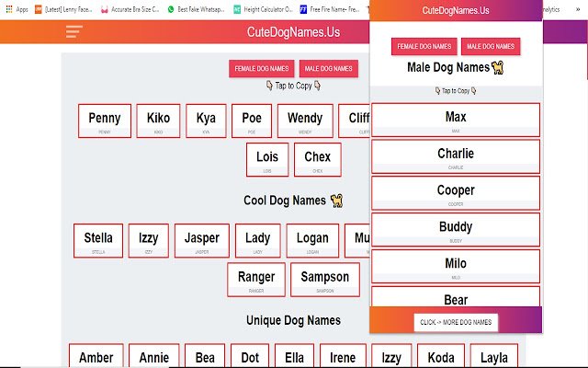Copy the name Ranger

256,280
